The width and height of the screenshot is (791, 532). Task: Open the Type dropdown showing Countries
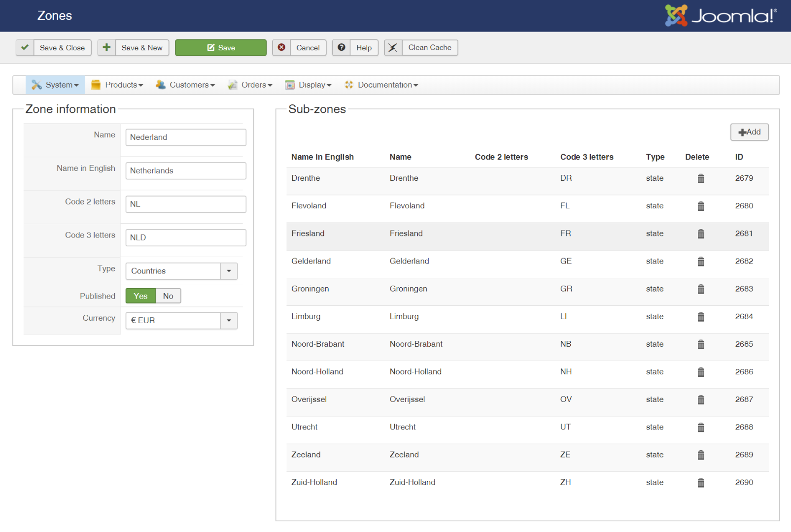181,271
